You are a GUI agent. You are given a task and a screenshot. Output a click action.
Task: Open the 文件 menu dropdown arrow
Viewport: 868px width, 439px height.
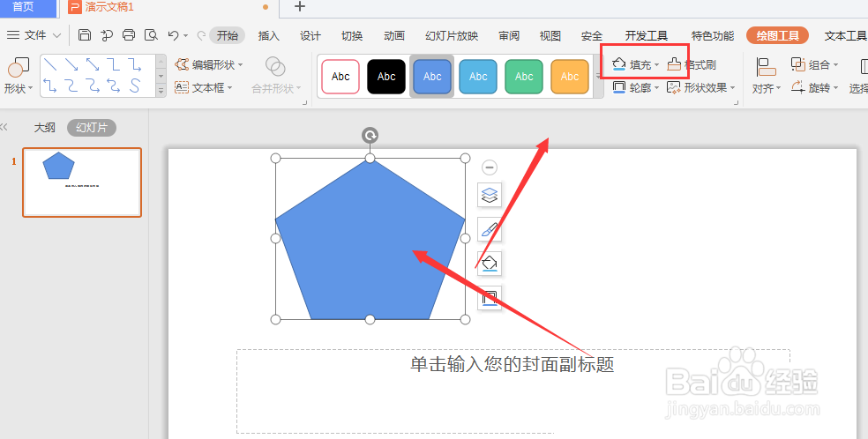click(x=56, y=35)
